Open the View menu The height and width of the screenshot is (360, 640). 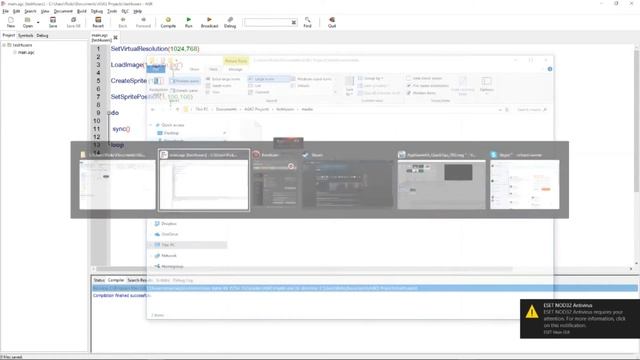(45, 11)
